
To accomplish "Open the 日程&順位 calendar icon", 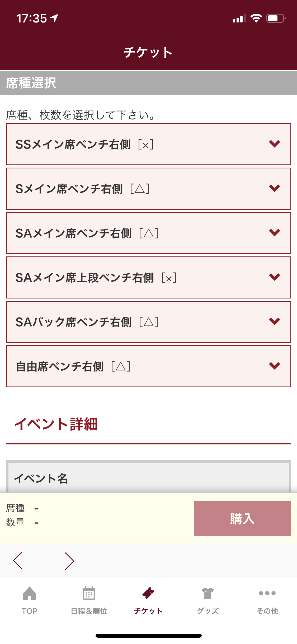I will coord(89,593).
